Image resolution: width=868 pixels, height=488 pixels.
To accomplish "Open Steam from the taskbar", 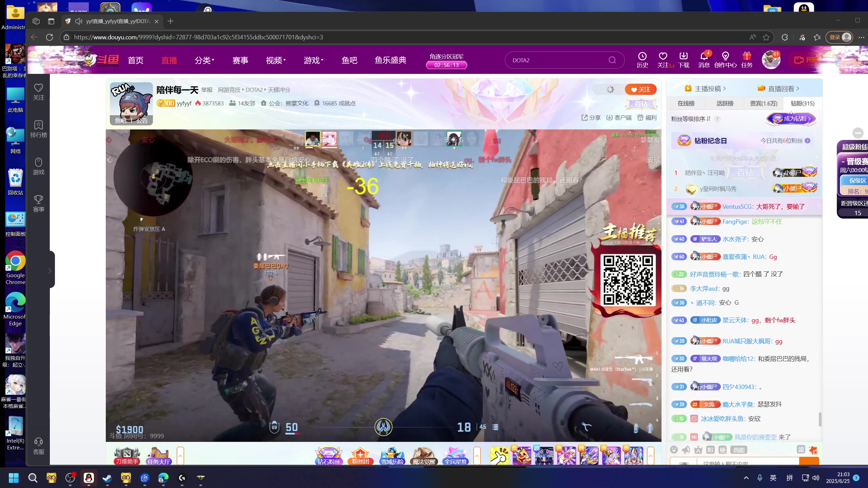I will click(107, 478).
